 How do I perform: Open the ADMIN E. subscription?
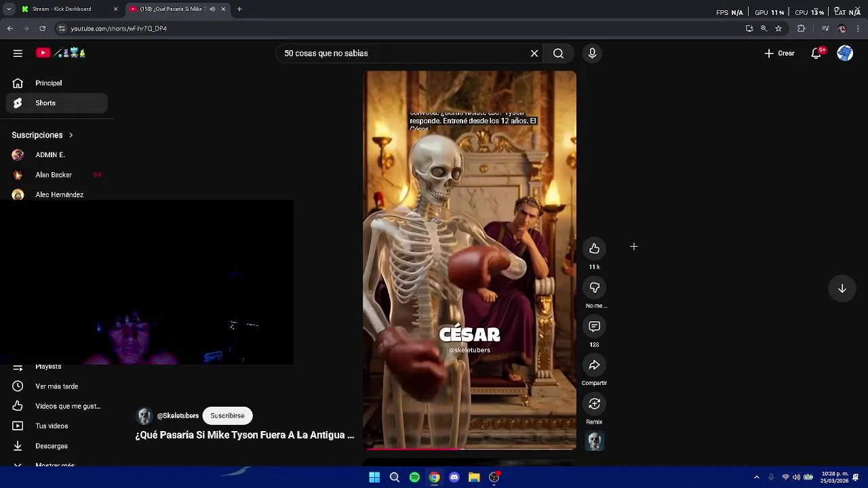click(57, 155)
